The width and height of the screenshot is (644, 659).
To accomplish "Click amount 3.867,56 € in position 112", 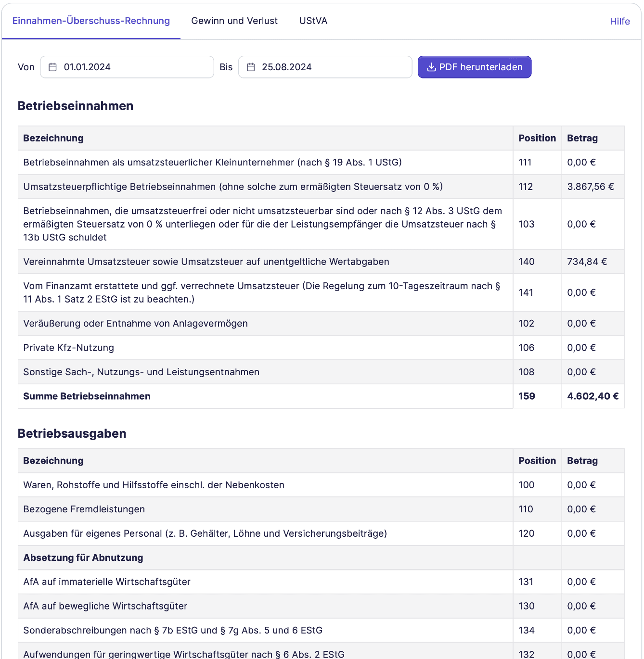I will 591,187.
